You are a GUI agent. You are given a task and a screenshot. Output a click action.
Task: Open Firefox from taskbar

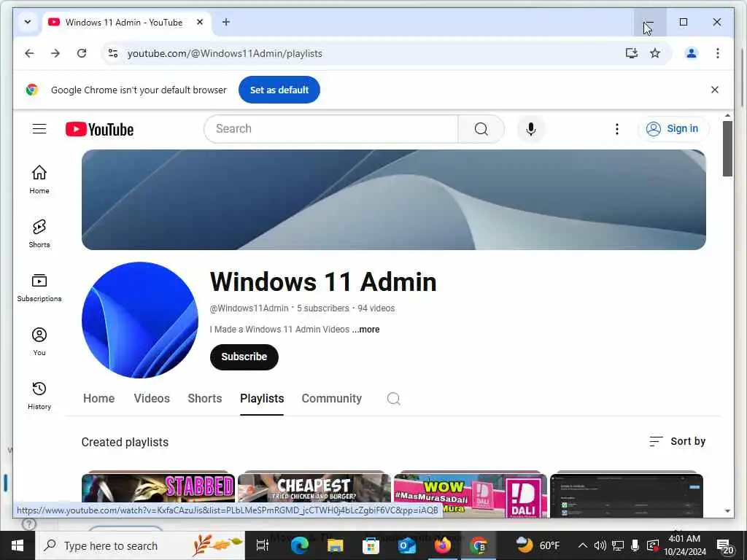(x=442, y=545)
